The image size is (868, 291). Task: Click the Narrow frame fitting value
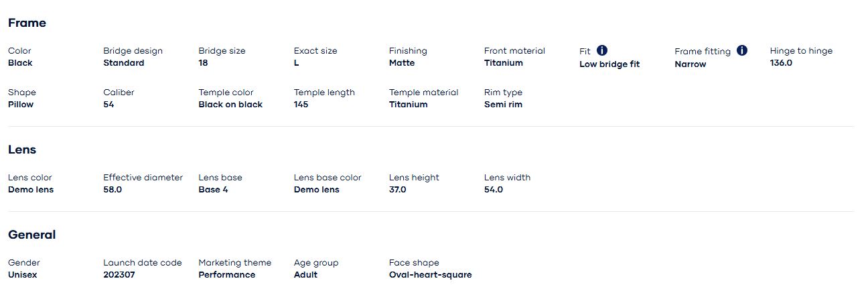pyautogui.click(x=690, y=64)
